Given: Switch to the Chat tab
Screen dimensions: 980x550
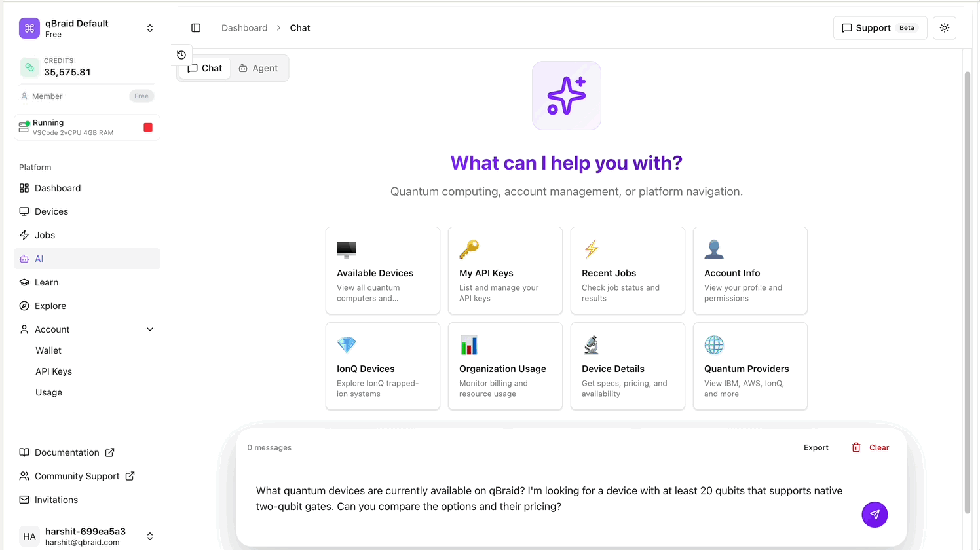Looking at the screenshot, I should pyautogui.click(x=205, y=68).
